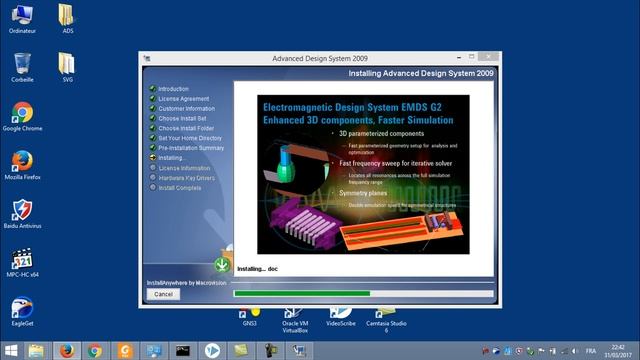Open Baidu Antivirus desktop shortcut
The width and height of the screenshot is (640, 360).
22,214
